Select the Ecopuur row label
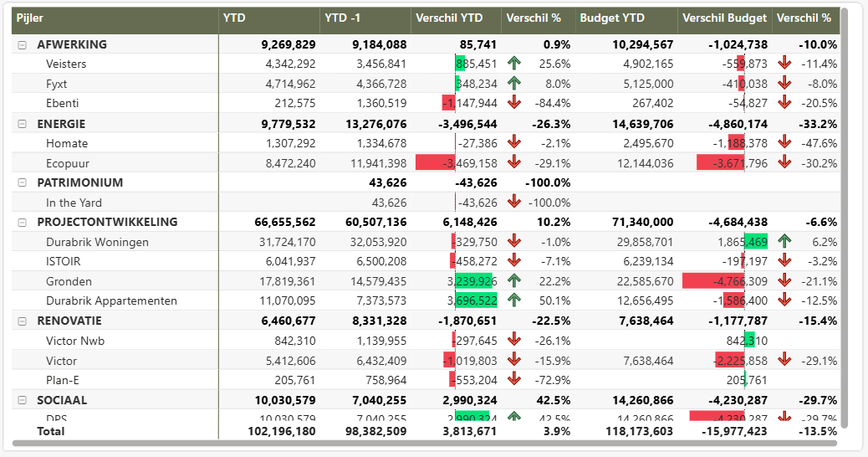This screenshot has height=457, width=868. 68,163
